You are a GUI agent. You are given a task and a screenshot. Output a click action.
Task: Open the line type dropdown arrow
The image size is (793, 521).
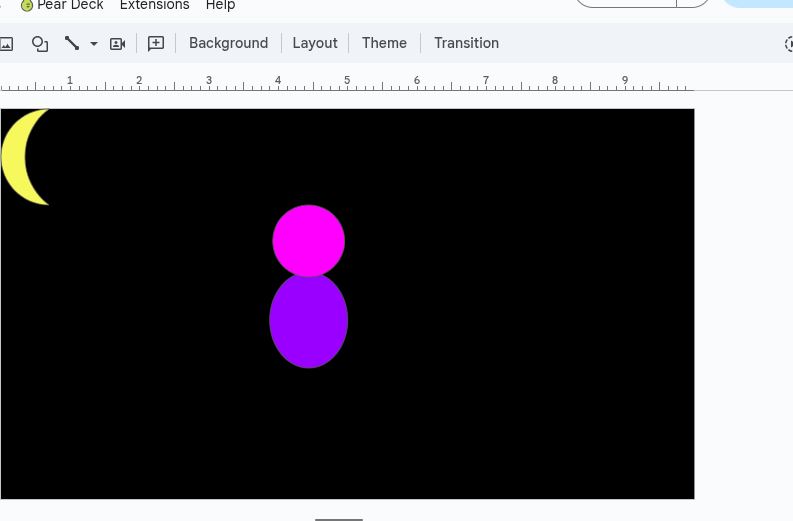(x=94, y=44)
